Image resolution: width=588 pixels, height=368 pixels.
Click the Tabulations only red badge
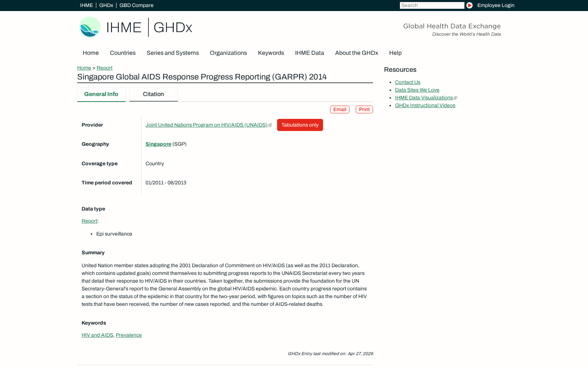[300, 125]
